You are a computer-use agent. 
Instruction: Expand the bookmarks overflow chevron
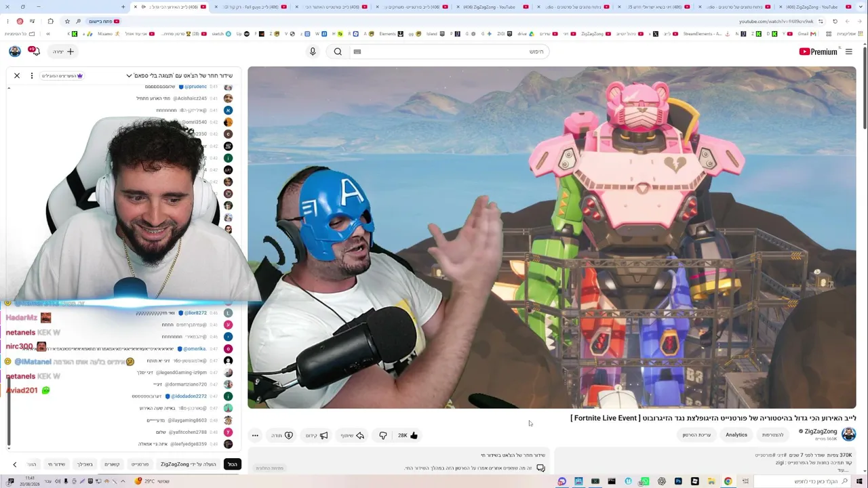pyautogui.click(x=47, y=34)
